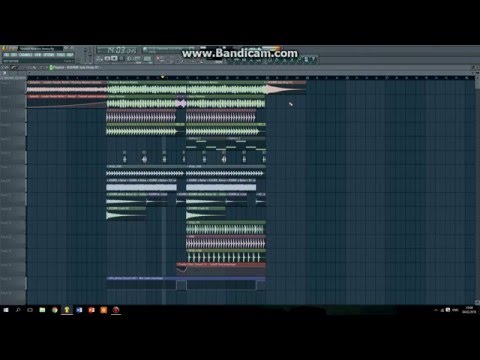This screenshot has height=360, width=480.
Task: Select the blue automation clip on the lowest track
Action: [186, 283]
